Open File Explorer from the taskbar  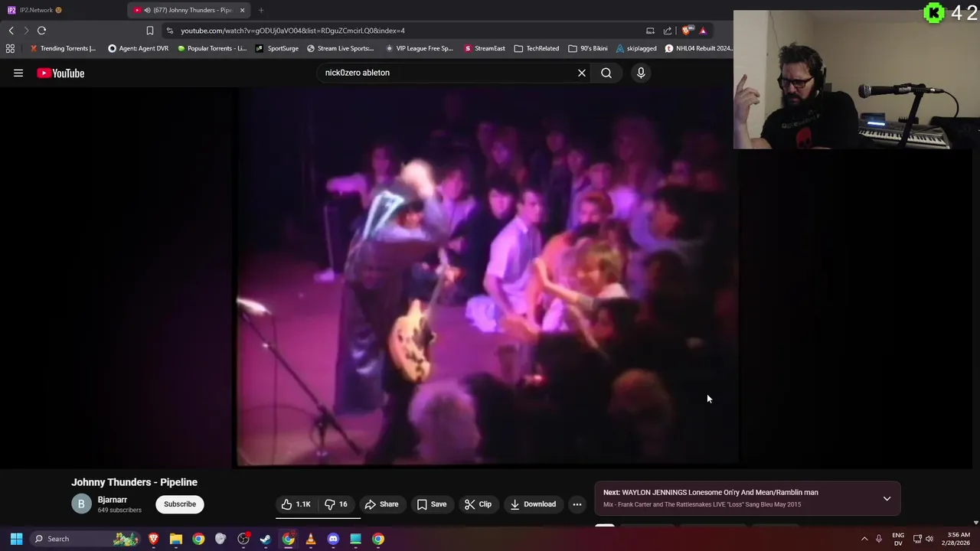[175, 539]
